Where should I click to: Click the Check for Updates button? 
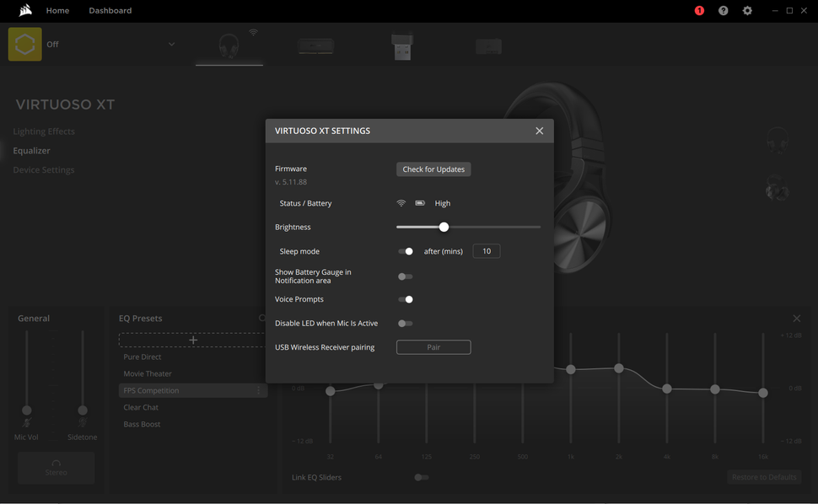[433, 169]
